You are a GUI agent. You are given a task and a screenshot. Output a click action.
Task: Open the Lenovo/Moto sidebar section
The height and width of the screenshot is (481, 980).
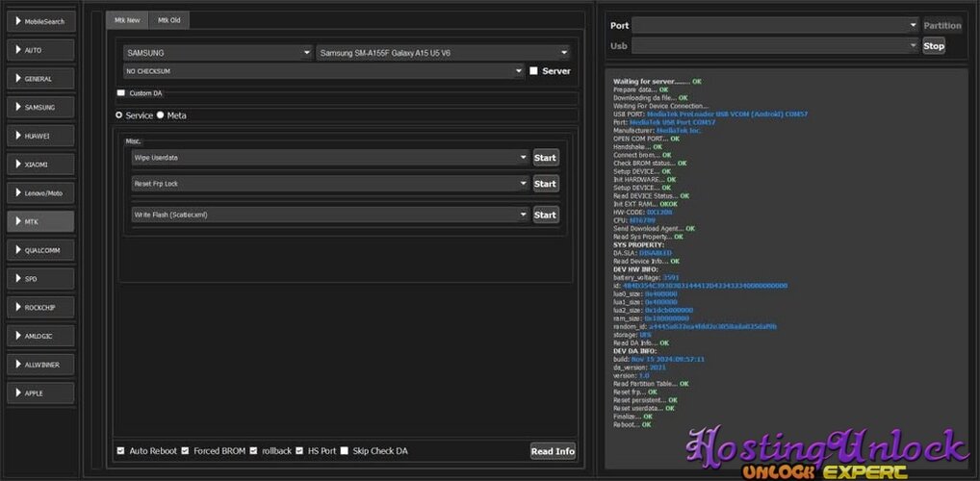click(x=40, y=193)
